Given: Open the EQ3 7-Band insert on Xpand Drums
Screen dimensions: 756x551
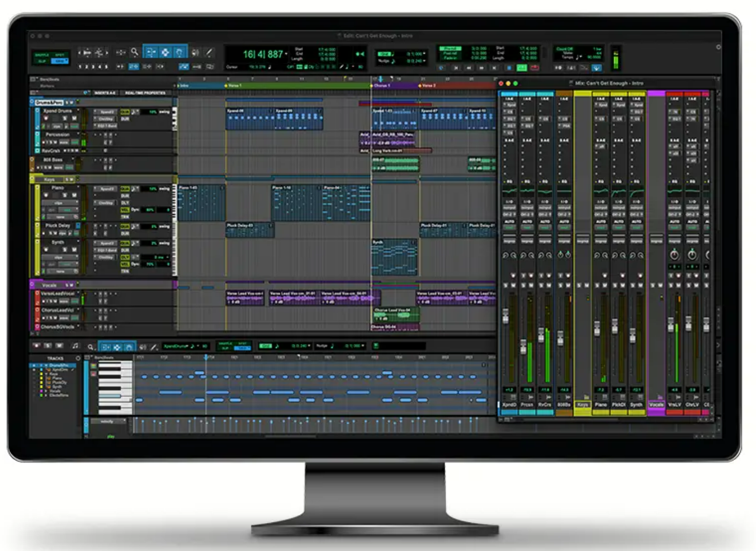Looking at the screenshot, I should [x=106, y=126].
